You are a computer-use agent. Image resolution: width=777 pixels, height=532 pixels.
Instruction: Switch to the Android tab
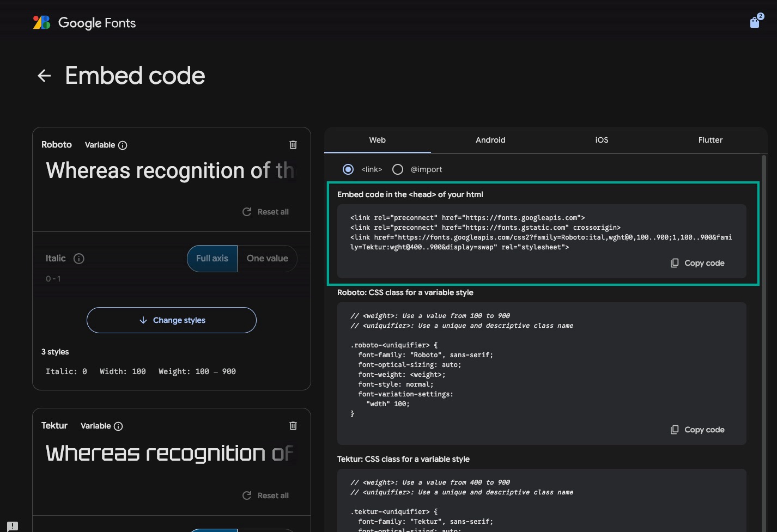[x=490, y=140]
